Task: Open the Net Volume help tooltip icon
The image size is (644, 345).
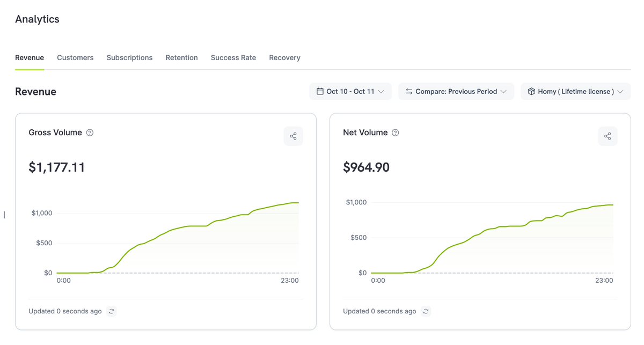Action: click(x=396, y=133)
